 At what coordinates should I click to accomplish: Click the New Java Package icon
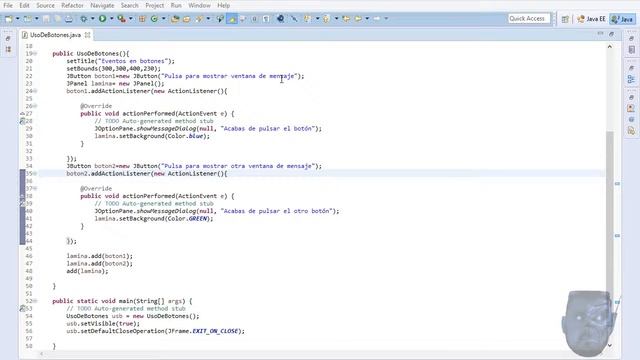coord(142,19)
